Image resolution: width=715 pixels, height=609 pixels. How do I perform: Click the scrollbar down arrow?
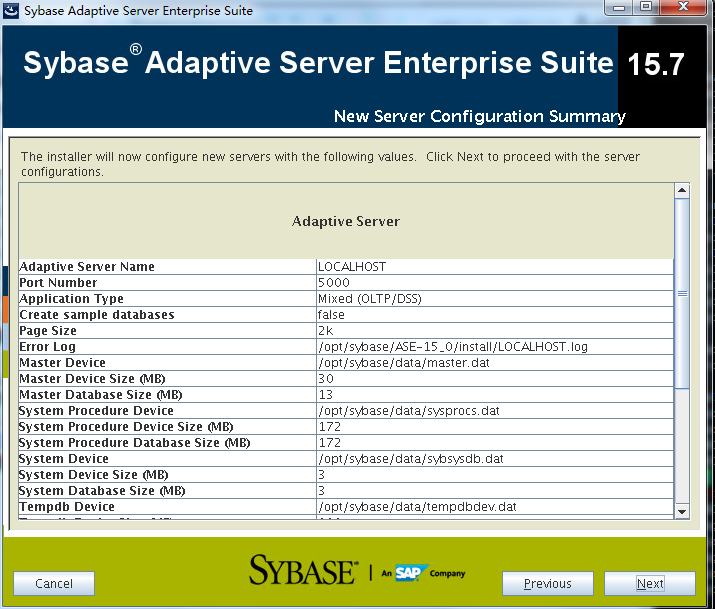coord(682,511)
